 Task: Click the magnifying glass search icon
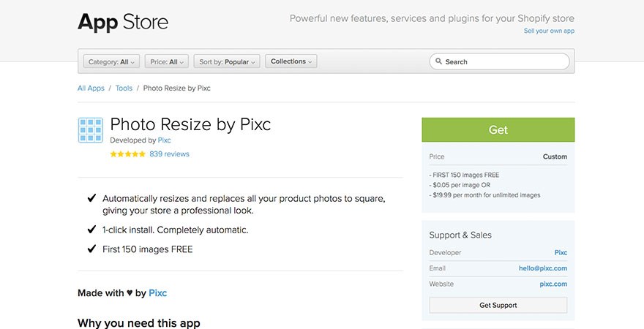[438, 61]
